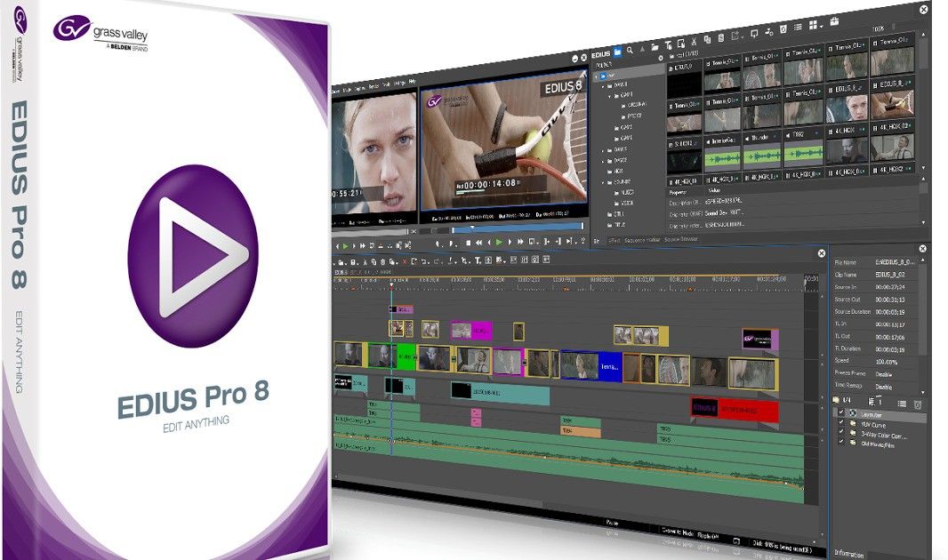
Task: Uncheck the 3-Way Color Correction checkbox
Action: point(841,433)
